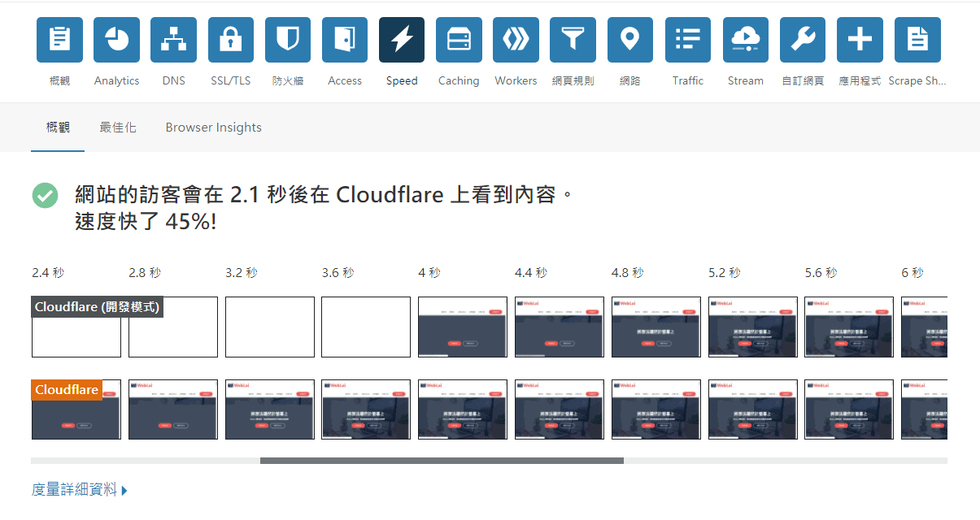Click blank development mode frame at 3.6 秒
The height and width of the screenshot is (520, 980).
366,327
